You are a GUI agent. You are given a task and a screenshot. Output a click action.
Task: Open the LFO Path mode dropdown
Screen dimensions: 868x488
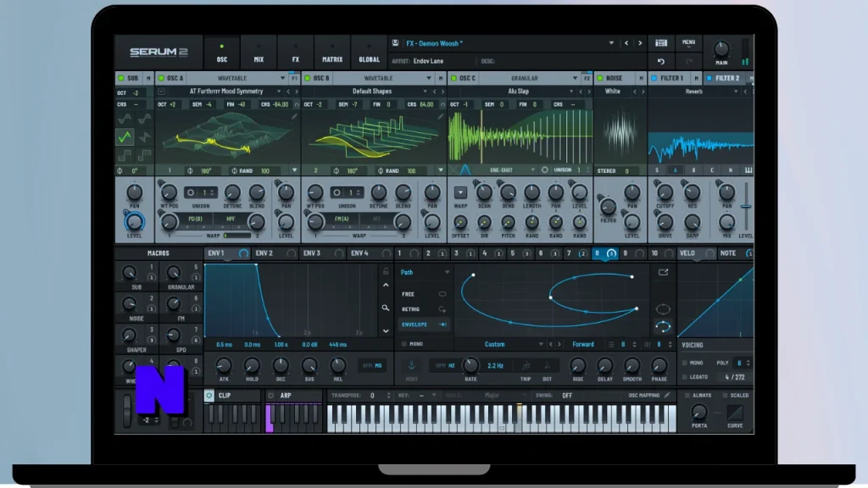447,272
